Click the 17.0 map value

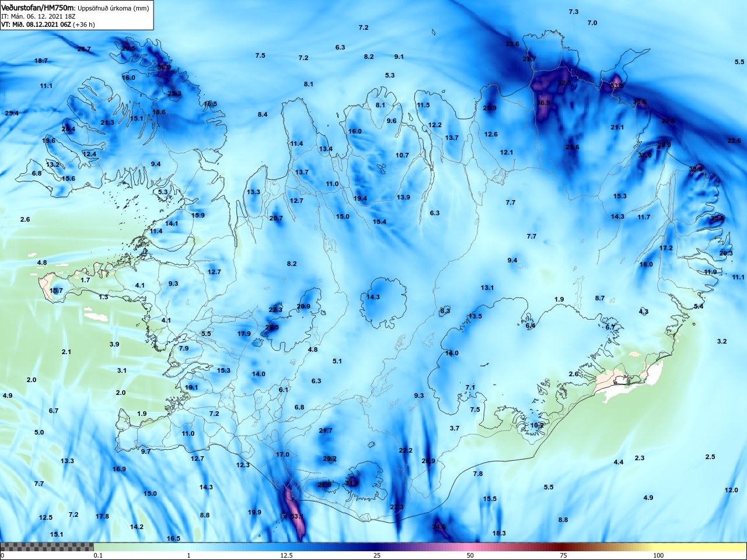(282, 454)
